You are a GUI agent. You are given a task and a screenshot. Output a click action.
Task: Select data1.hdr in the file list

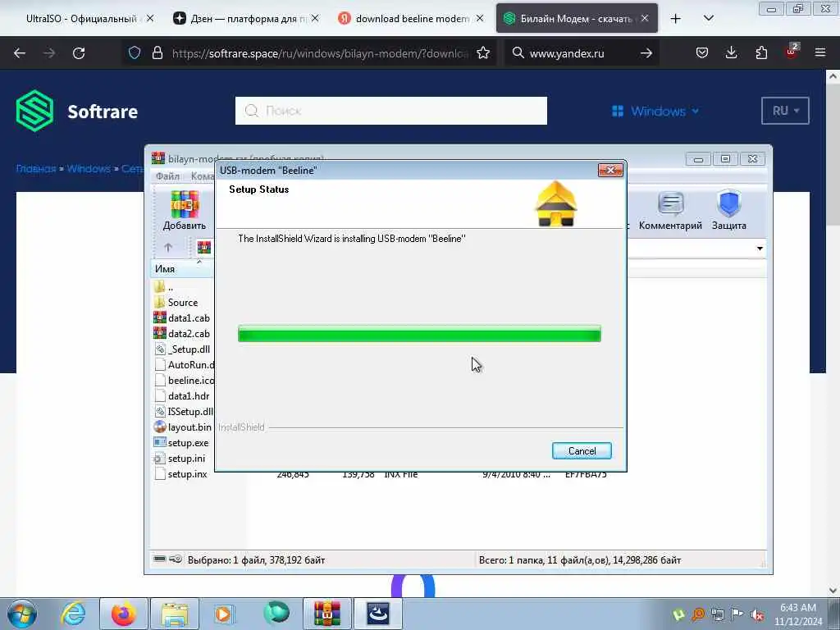[183, 395]
